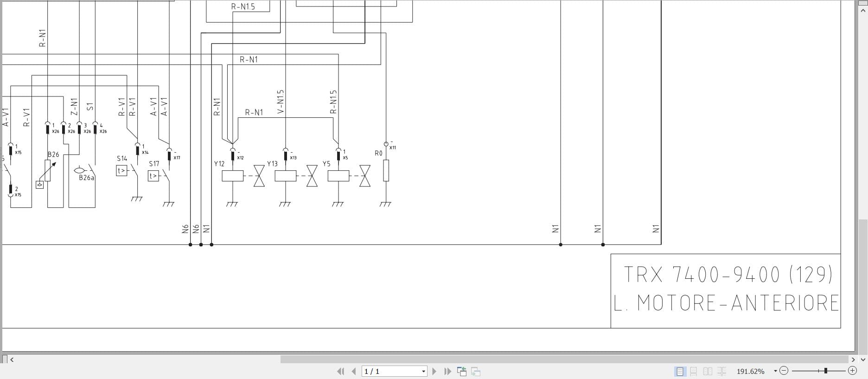Click the L. MOTORE-ANTERIORE title text
Screen dimensions: 868x379
pyautogui.click(x=727, y=303)
